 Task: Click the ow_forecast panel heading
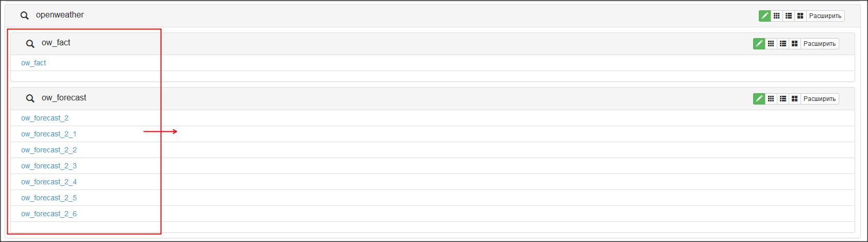pos(64,98)
